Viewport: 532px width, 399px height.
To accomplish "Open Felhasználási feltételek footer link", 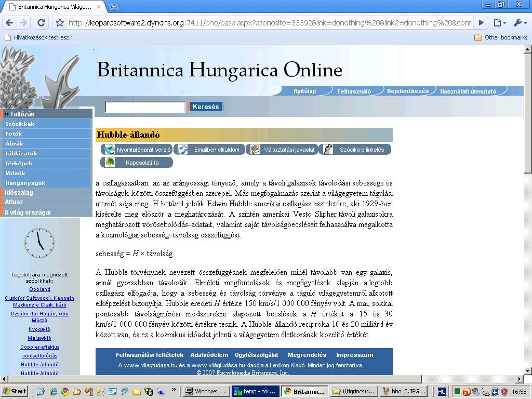I will [x=150, y=355].
